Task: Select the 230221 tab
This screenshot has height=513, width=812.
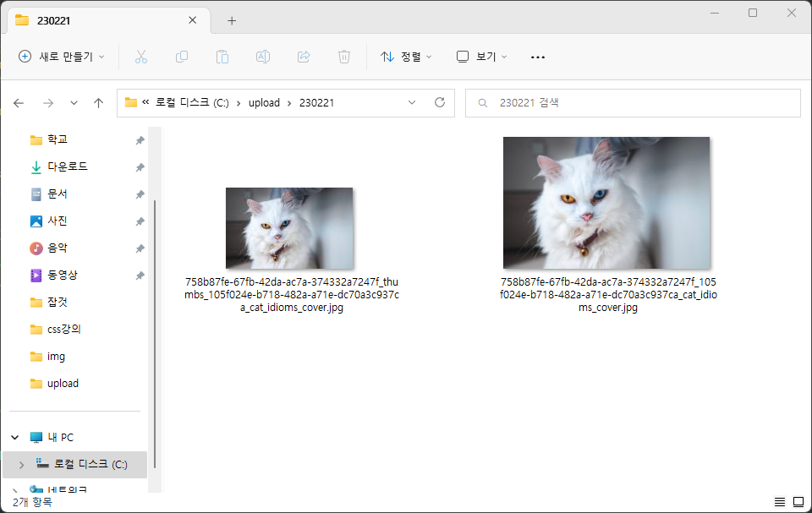Action: (109, 21)
